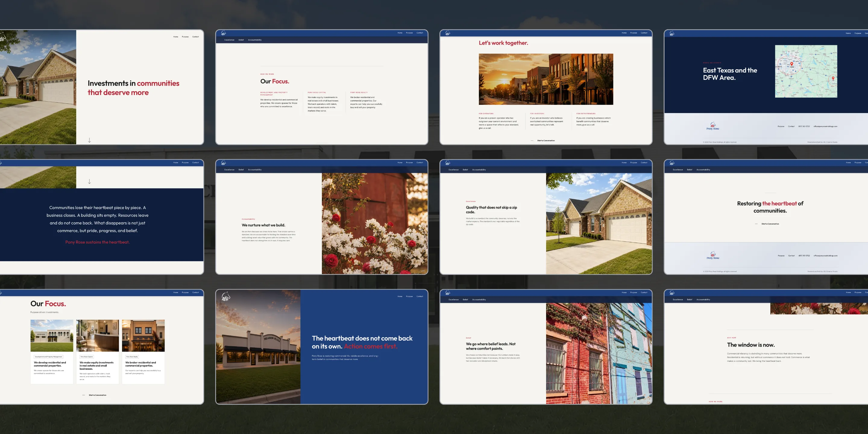Click the horse logo in the Let's work together mockup

click(448, 33)
